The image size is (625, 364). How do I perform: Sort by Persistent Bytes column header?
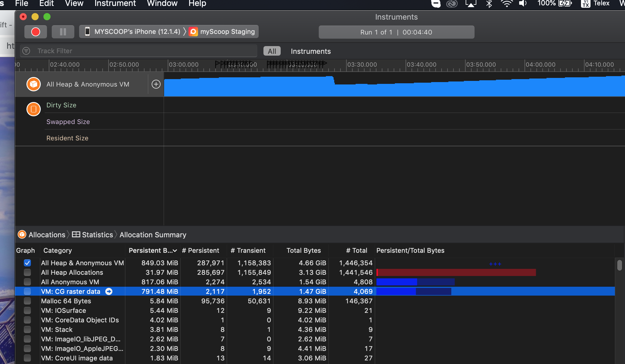pos(153,250)
